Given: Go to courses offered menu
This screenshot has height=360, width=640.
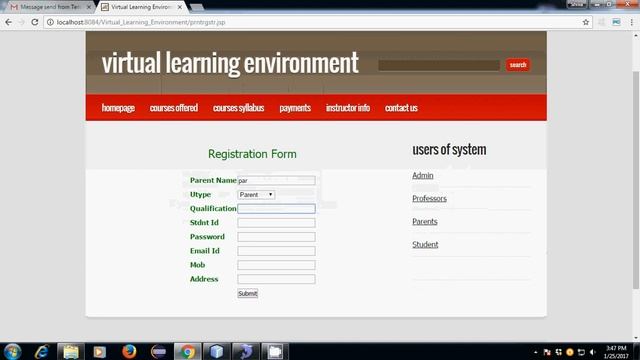Looking at the screenshot, I should point(173,108).
